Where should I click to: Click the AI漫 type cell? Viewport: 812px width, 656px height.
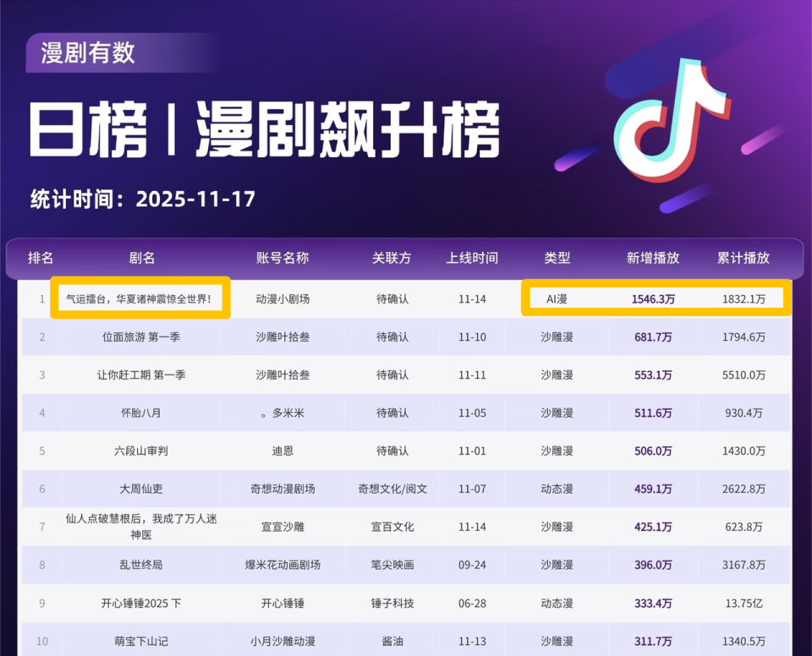tap(557, 298)
